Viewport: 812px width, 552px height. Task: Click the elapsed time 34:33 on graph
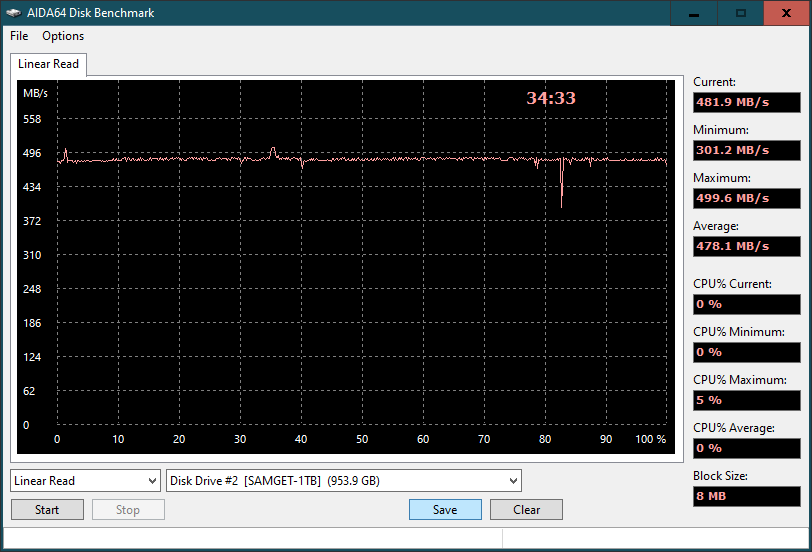[x=551, y=98]
